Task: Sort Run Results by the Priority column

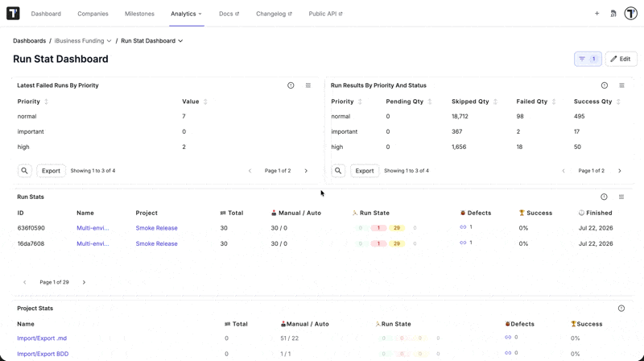Action: click(360, 102)
